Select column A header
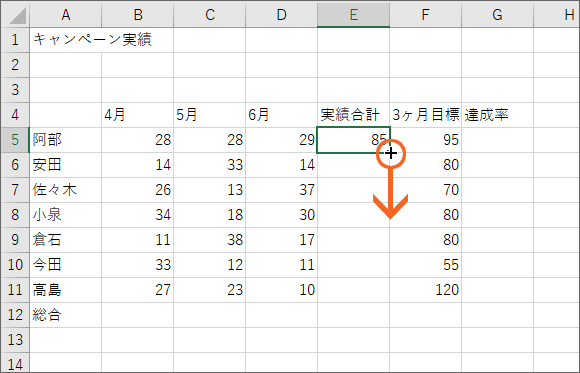This screenshot has width=580, height=373. point(65,15)
